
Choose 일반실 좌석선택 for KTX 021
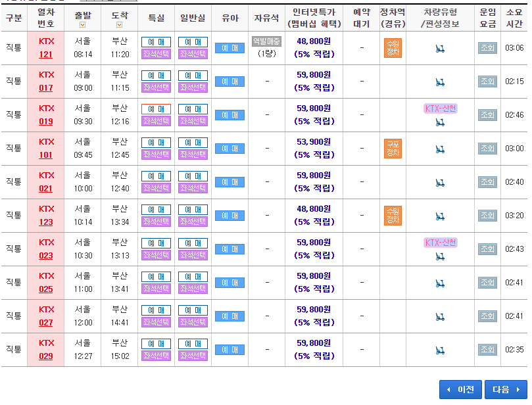pyautogui.click(x=193, y=188)
